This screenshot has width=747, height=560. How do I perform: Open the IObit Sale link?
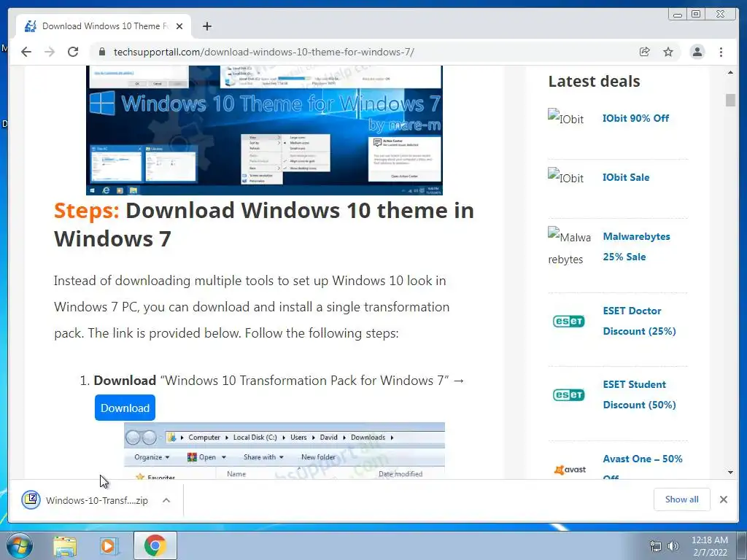coord(625,177)
